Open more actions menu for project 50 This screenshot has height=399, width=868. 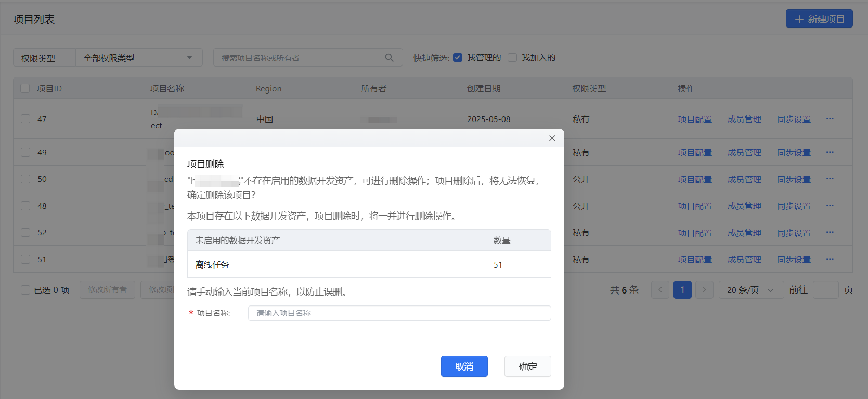830,179
